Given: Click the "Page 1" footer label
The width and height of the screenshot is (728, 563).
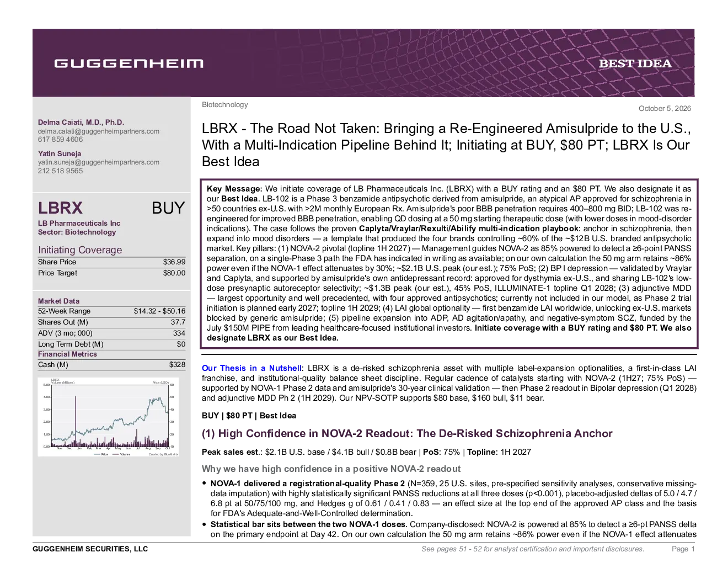Looking at the screenshot, I should (683, 549).
